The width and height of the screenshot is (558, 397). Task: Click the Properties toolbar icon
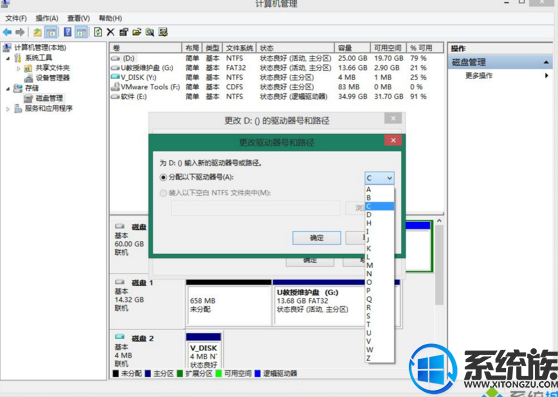(x=123, y=32)
